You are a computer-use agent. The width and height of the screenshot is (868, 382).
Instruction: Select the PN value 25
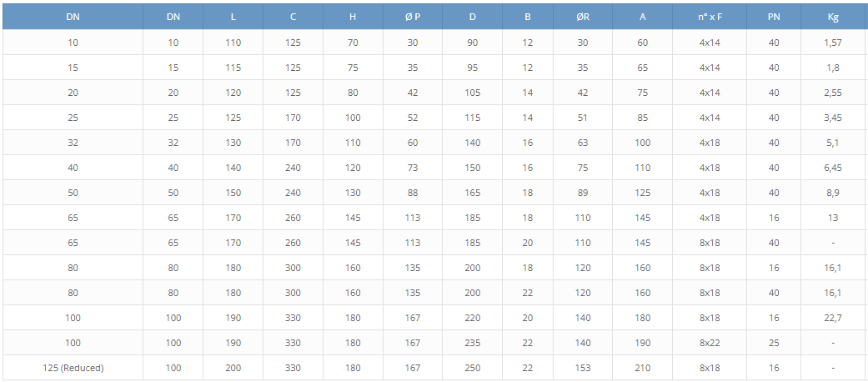point(774,343)
